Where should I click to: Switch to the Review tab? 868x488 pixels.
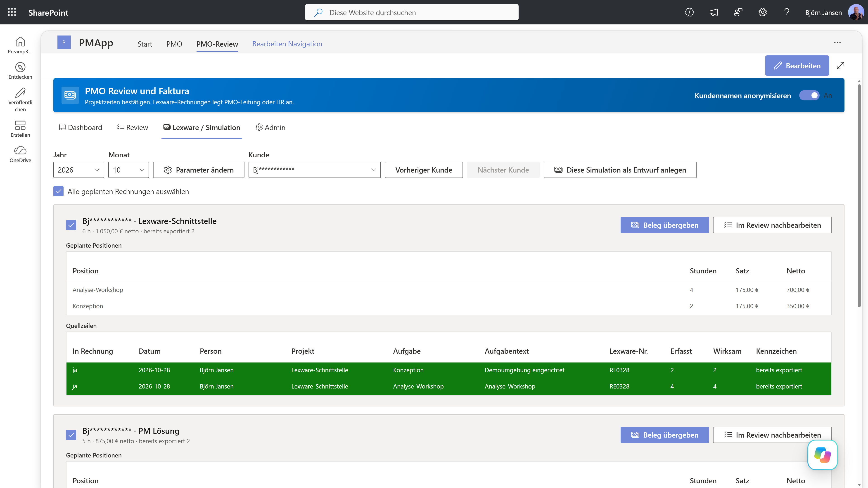(x=133, y=127)
